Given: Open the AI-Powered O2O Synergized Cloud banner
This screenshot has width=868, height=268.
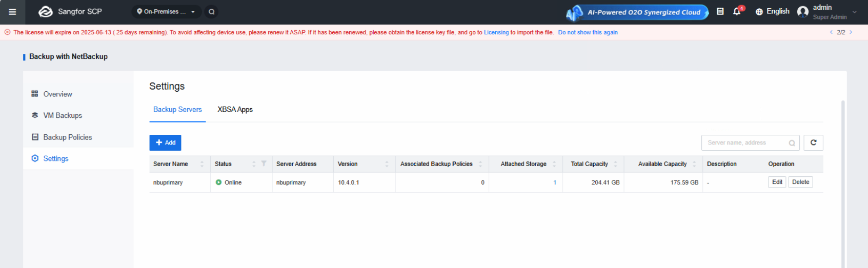Looking at the screenshot, I should [x=637, y=12].
